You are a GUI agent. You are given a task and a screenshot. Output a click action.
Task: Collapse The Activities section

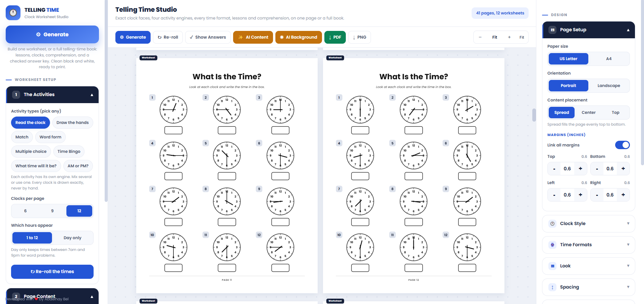pos(92,95)
